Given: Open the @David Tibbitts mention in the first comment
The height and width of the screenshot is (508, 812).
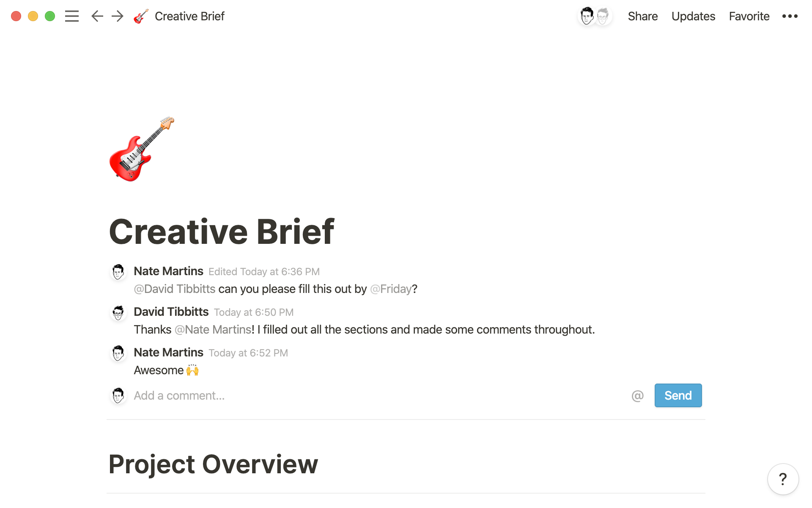Looking at the screenshot, I should point(175,289).
